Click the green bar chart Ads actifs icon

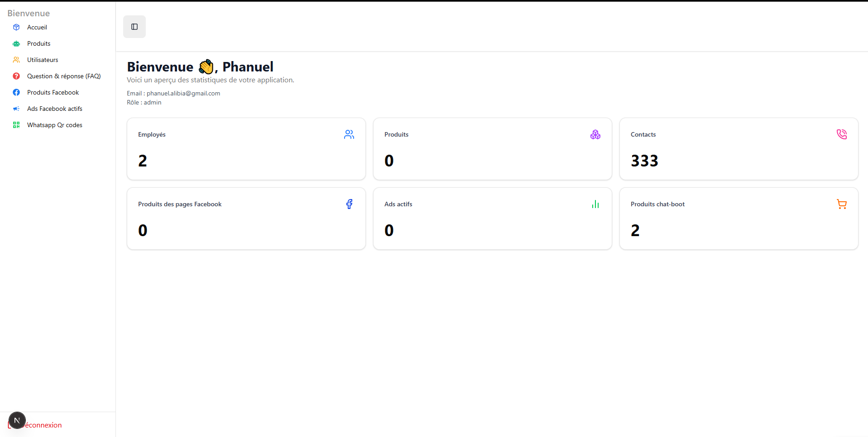[x=595, y=204]
